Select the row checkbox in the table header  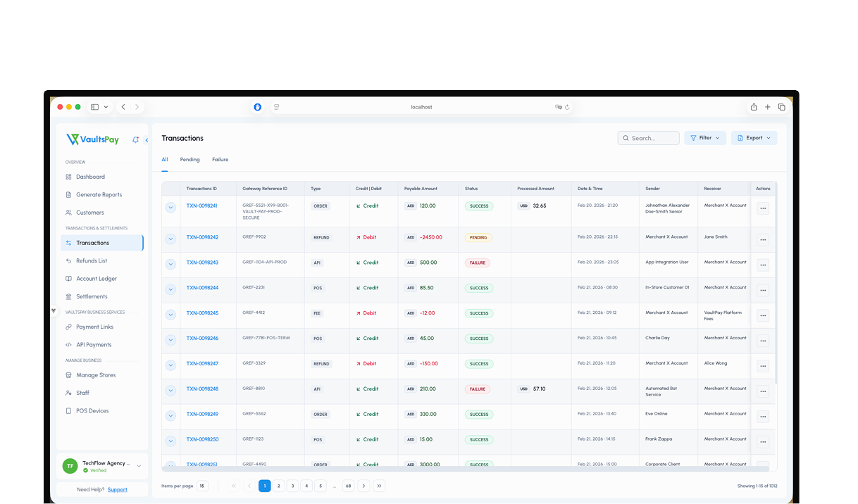pyautogui.click(x=170, y=188)
